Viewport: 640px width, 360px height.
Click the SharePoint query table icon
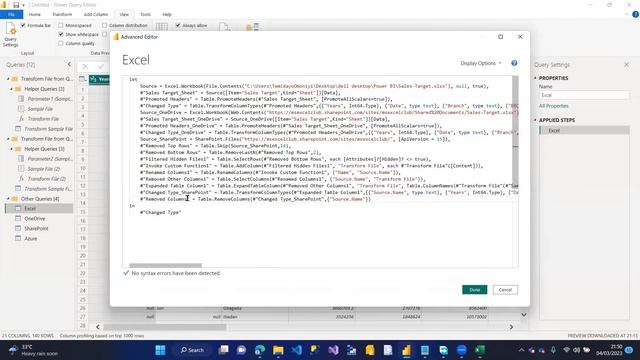tap(18, 228)
